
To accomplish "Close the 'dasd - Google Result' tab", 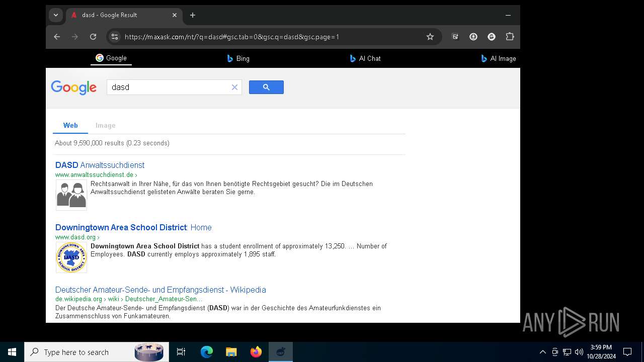I will (x=175, y=15).
